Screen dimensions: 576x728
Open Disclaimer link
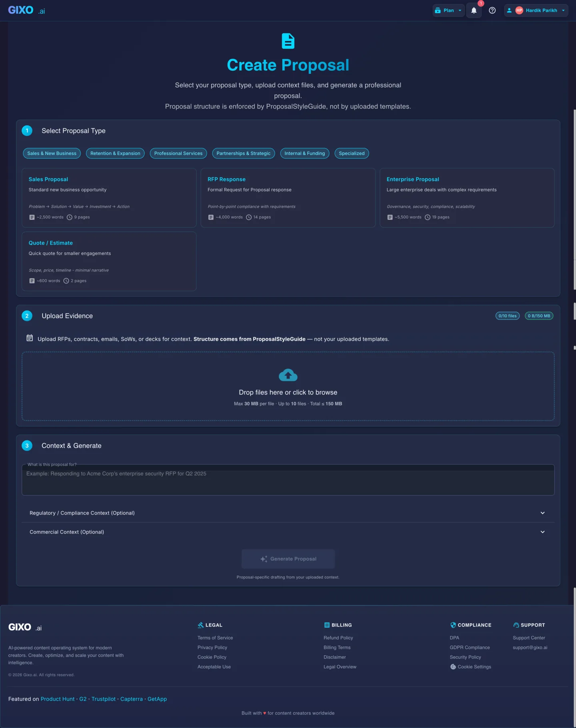(x=334, y=657)
